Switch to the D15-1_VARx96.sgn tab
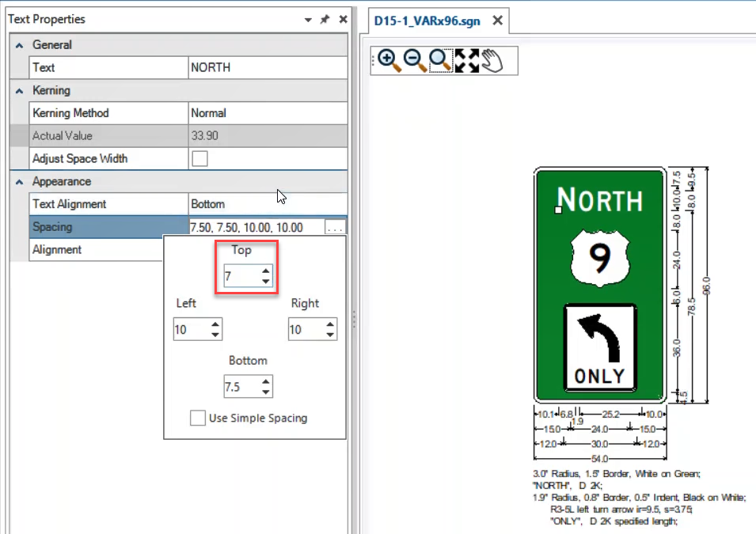This screenshot has width=756, height=534. (427, 21)
